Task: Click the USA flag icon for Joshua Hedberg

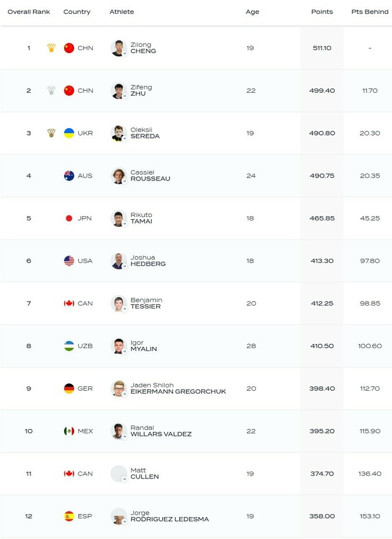Action: 69,261
